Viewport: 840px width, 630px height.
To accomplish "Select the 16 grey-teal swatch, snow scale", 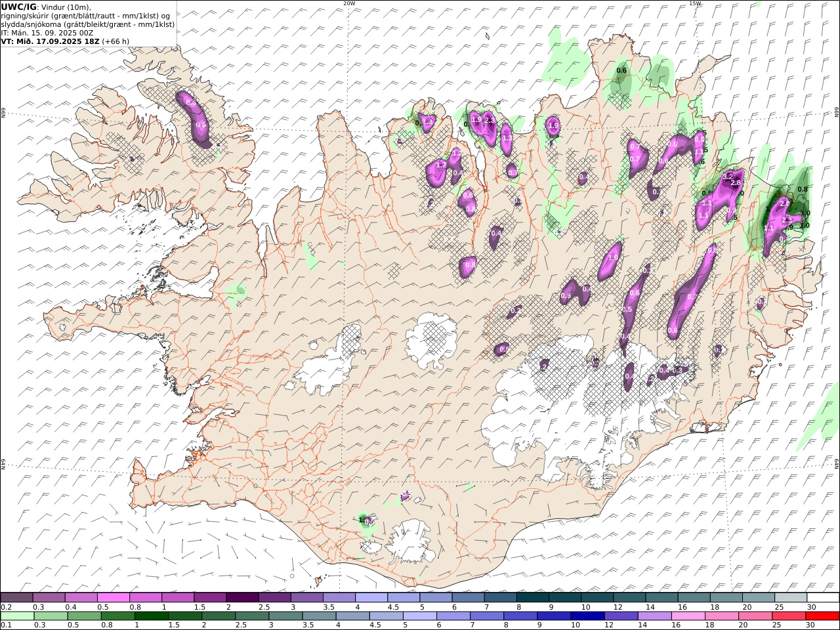I will coord(694,597).
